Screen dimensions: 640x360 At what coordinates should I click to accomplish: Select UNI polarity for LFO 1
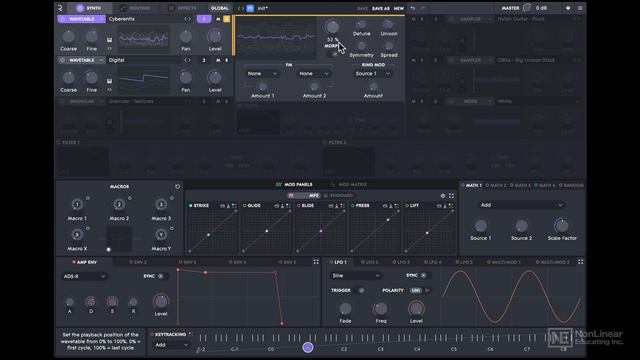[x=416, y=291]
